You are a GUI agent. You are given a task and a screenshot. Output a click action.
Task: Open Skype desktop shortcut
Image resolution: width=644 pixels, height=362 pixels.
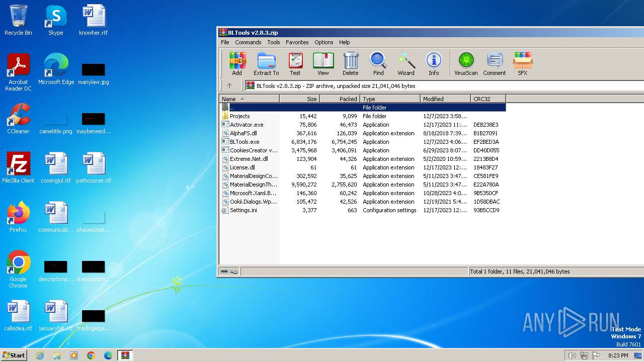click(x=55, y=20)
